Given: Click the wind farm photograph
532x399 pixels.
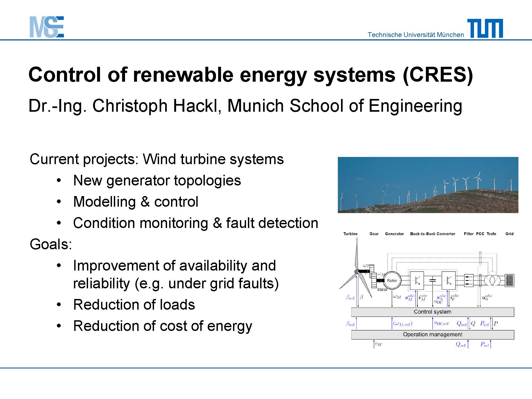Looking at the screenshot, I should [428, 185].
